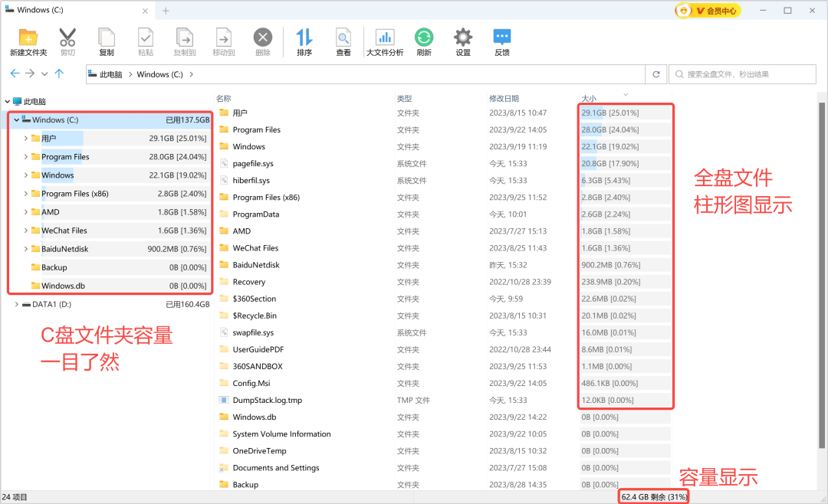828x504 pixels.
Task: Open a new tab with plus button
Action: tap(166, 10)
